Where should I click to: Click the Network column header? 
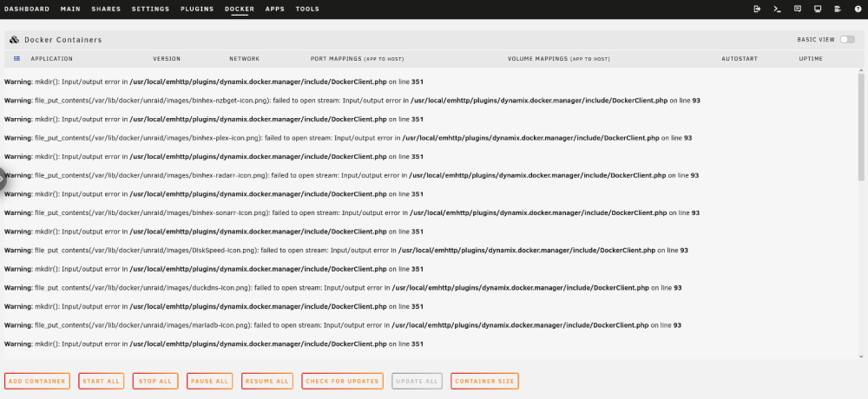244,59
